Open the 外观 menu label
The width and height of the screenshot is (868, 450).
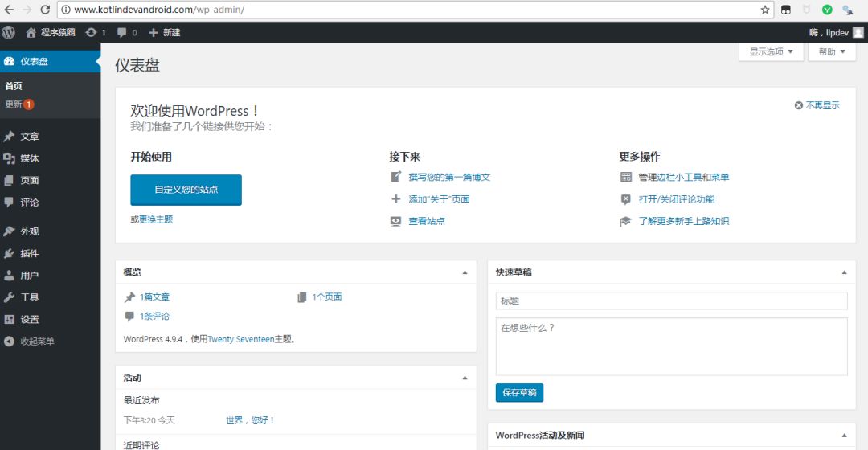pyautogui.click(x=30, y=231)
